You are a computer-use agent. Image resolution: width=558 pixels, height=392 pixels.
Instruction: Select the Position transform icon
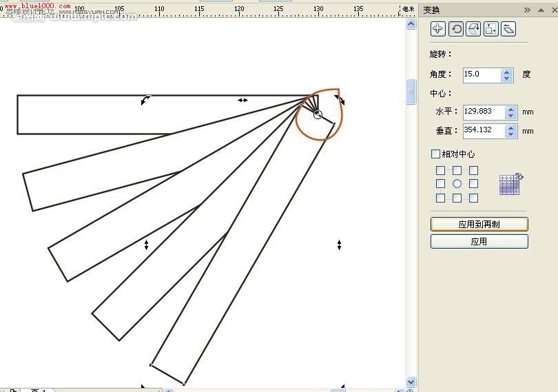[438, 28]
